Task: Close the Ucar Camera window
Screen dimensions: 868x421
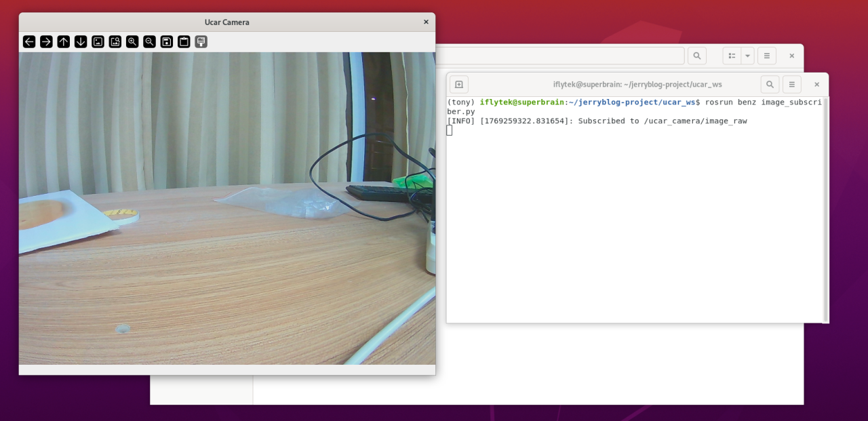Action: pos(426,22)
